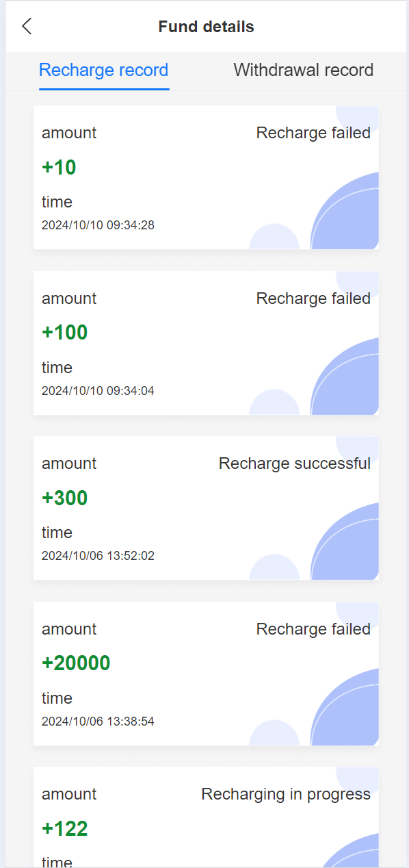Open the +20000 recharge record card
Image resolution: width=409 pixels, height=868 pixels.
pos(206,674)
